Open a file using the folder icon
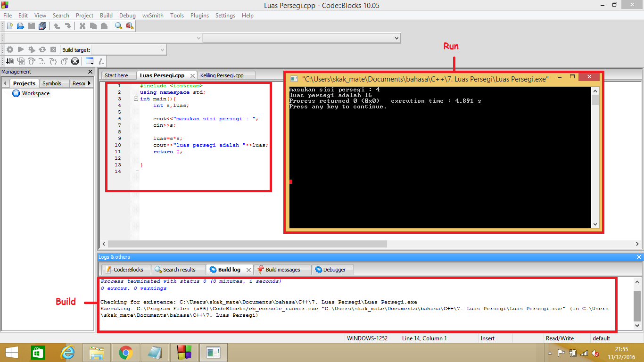Screen dimensions: 644x362 20,26
